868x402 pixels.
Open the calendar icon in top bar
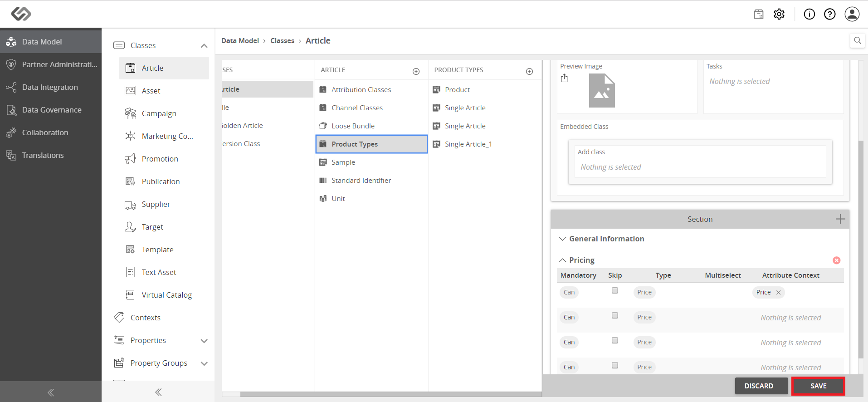click(759, 14)
